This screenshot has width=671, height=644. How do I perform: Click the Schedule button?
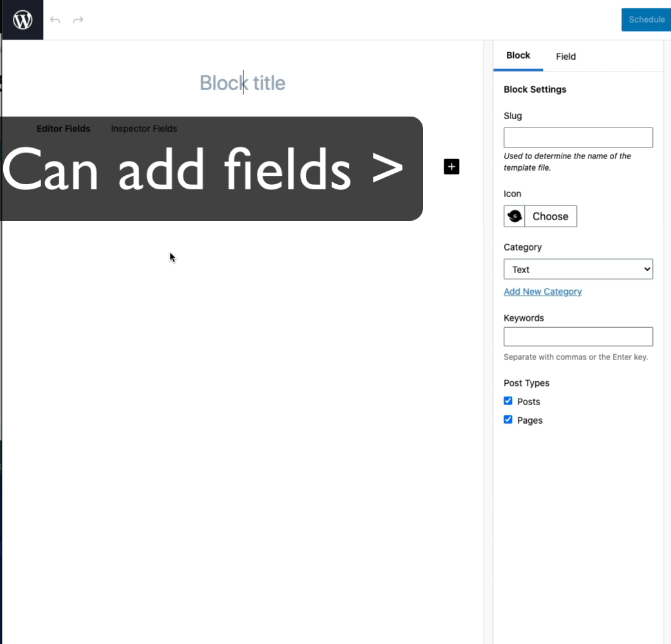pyautogui.click(x=646, y=20)
